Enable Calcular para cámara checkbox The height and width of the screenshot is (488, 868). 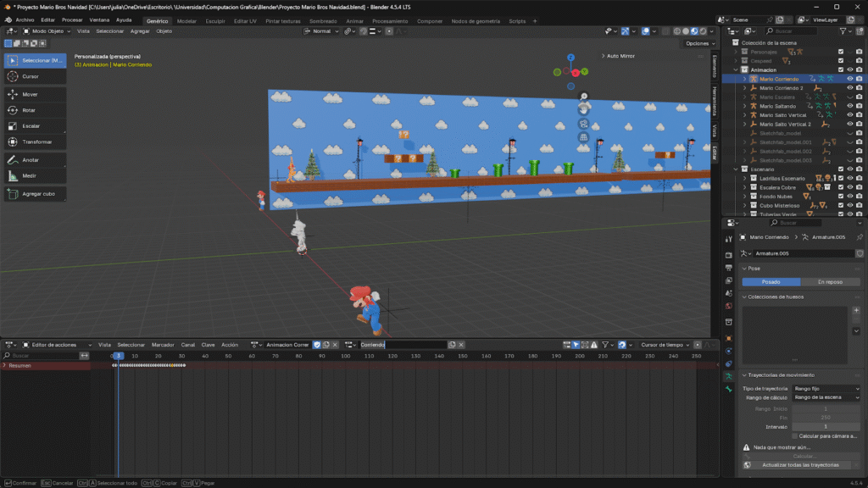click(793, 436)
